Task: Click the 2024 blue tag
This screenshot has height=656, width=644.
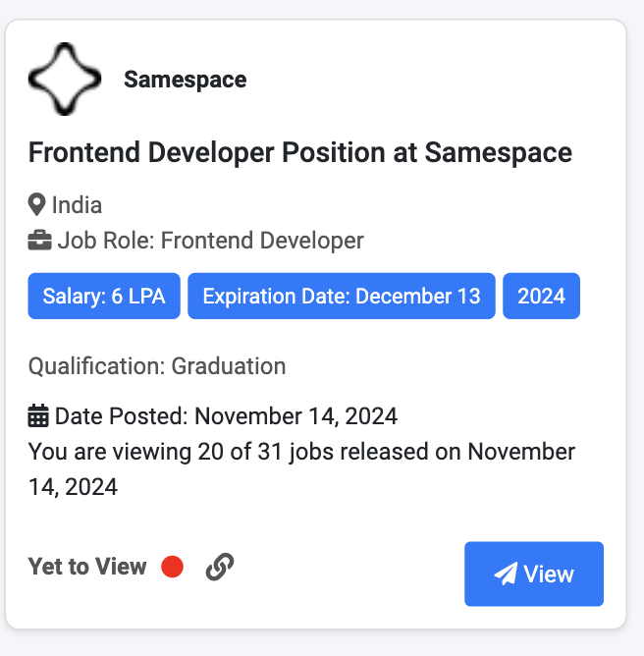Action: [542, 297]
